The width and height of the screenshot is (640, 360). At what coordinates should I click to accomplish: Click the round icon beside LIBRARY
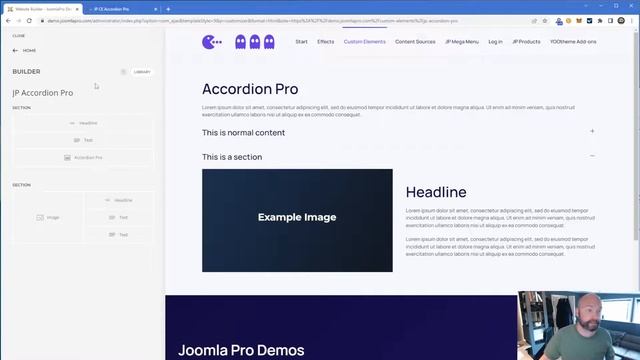coord(123,72)
